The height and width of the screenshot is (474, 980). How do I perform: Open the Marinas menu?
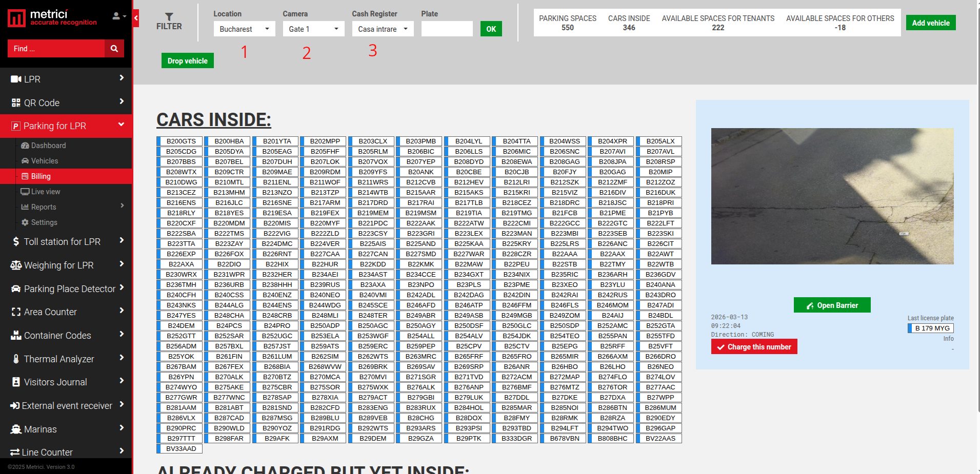click(x=66, y=429)
